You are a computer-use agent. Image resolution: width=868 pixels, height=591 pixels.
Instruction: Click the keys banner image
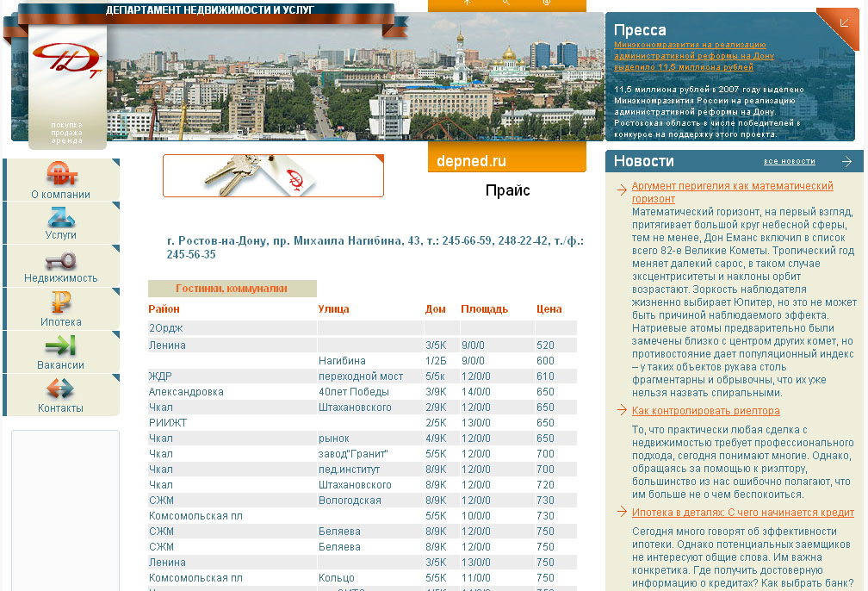273,176
